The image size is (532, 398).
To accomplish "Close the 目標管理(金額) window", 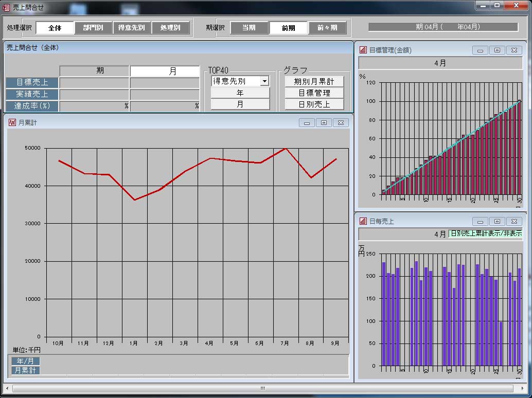I will [514, 50].
